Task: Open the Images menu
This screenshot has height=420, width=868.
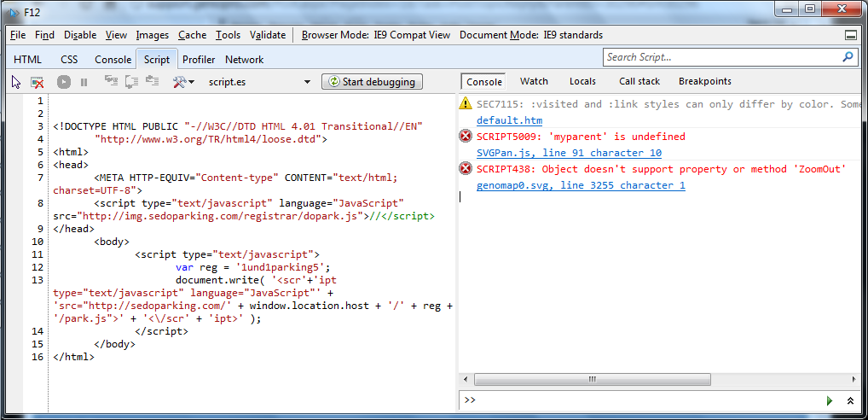Action: click(x=153, y=35)
